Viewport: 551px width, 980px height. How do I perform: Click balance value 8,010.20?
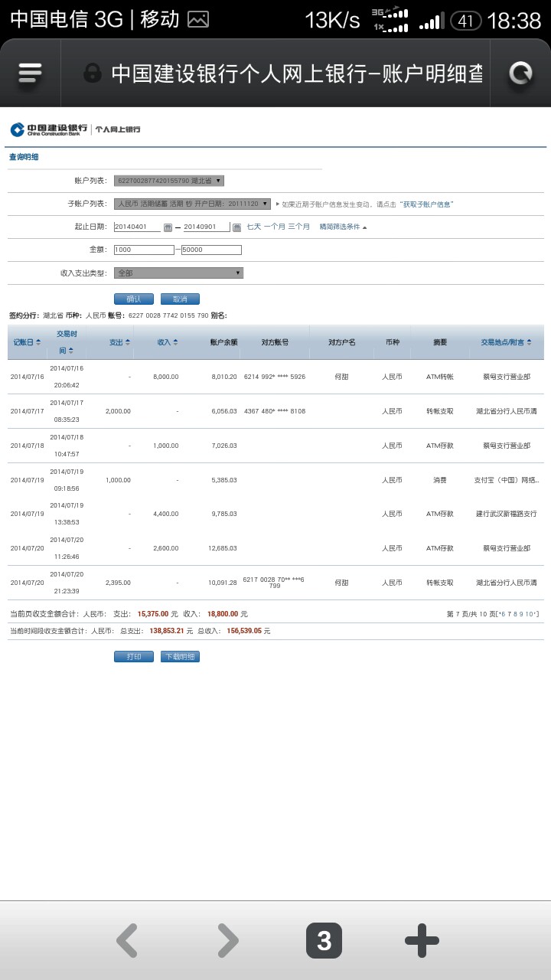224,377
